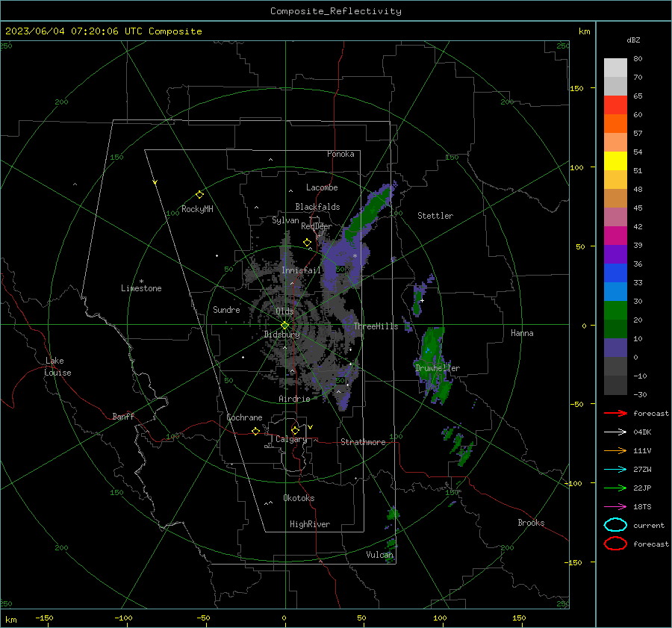Click the light gray 80 dBZ color swatch

615,68
